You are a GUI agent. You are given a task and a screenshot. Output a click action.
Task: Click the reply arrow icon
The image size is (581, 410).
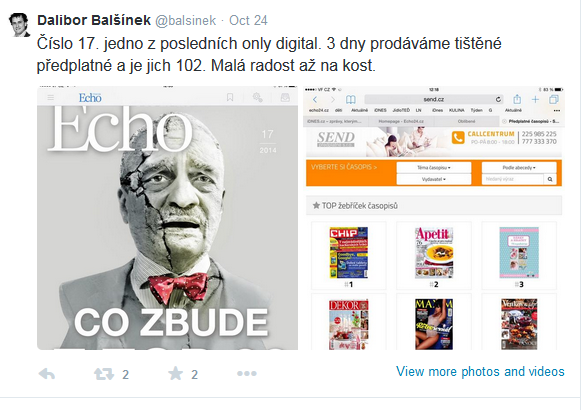[47, 374]
